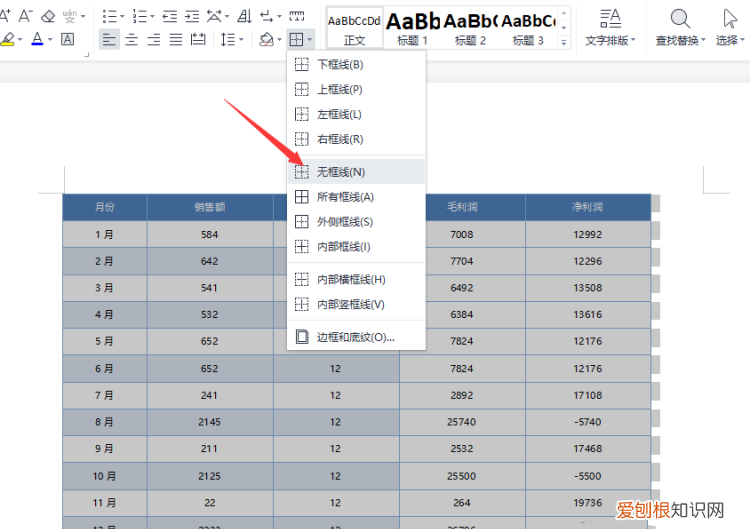750x529 pixels.
Task: Select 无框线(N) from the border menu
Action: pyautogui.click(x=340, y=172)
